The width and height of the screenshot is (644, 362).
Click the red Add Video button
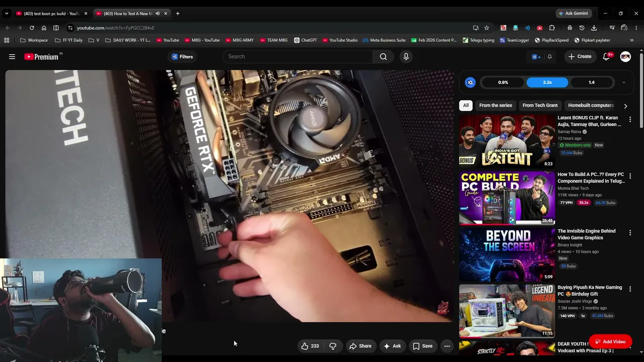pyautogui.click(x=610, y=342)
